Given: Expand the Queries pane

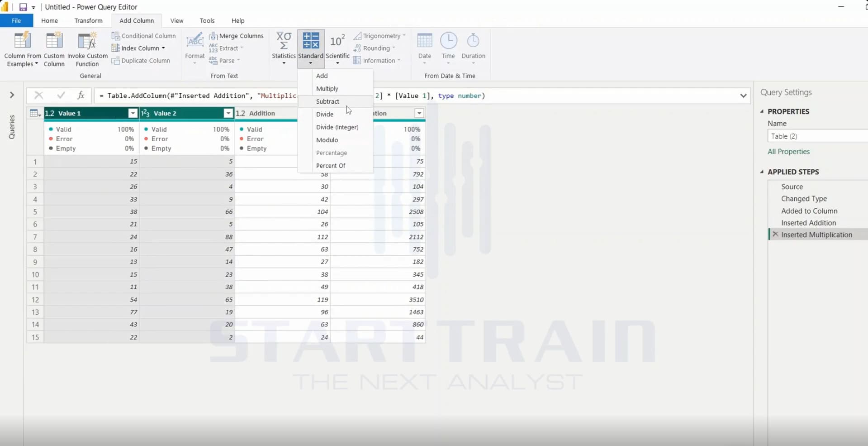Looking at the screenshot, I should [12, 95].
